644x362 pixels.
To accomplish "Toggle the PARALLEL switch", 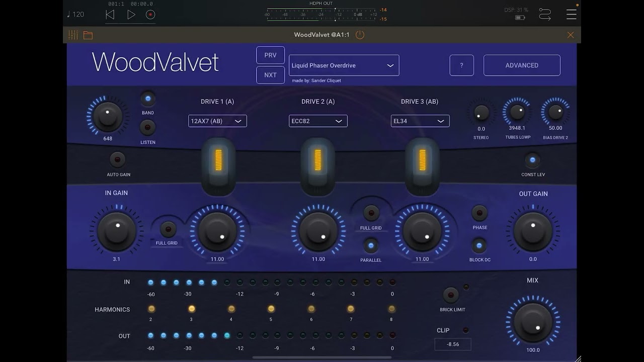I will 371,246.
